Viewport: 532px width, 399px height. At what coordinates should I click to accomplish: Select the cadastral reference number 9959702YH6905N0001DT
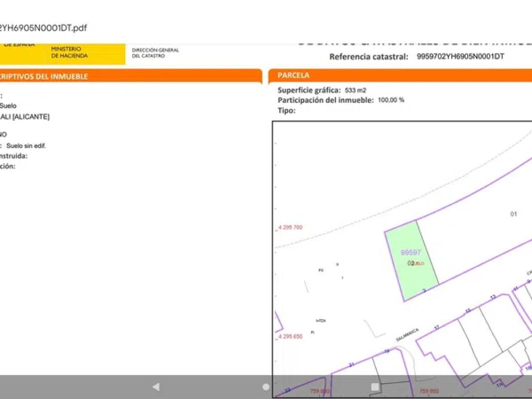coord(460,56)
